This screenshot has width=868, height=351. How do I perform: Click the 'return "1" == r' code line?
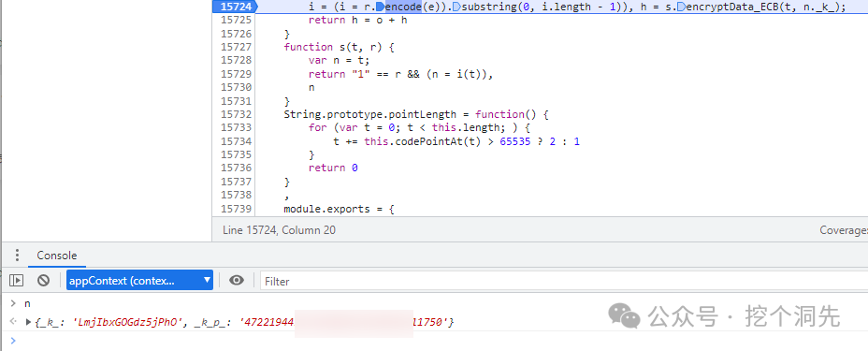point(401,74)
